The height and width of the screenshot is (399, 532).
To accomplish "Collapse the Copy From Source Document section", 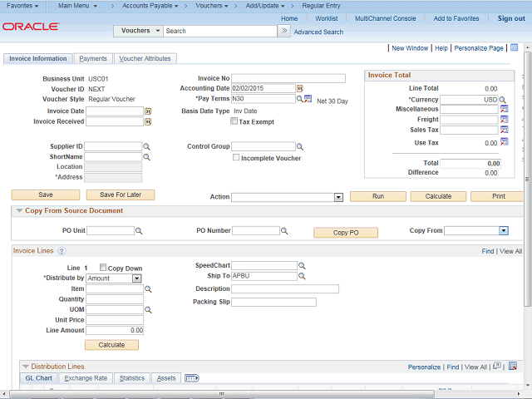I will pyautogui.click(x=19, y=211).
